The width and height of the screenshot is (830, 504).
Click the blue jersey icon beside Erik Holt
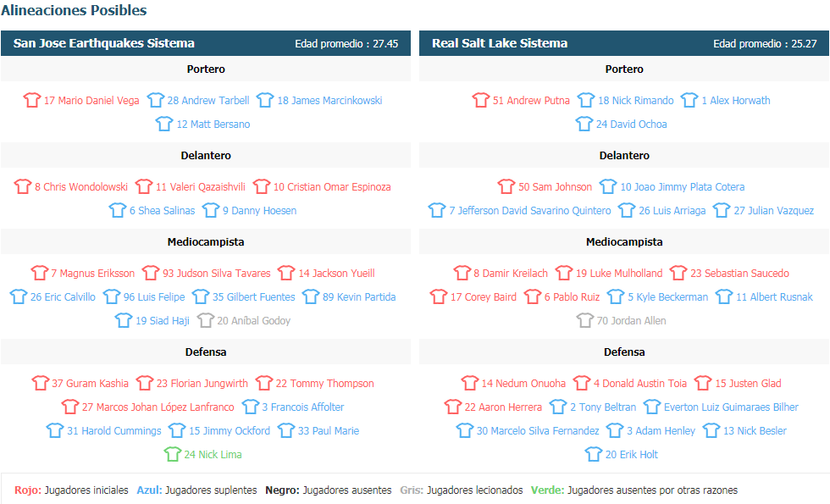594,454
